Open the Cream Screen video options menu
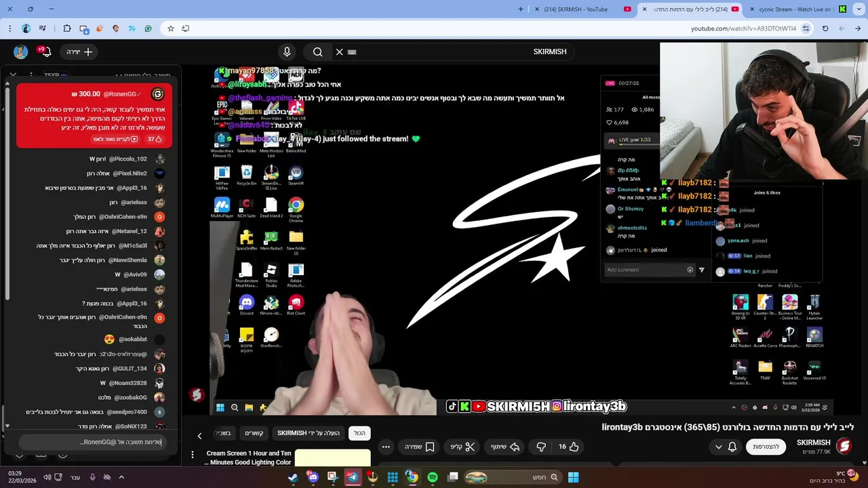The image size is (868, 488). point(193,455)
